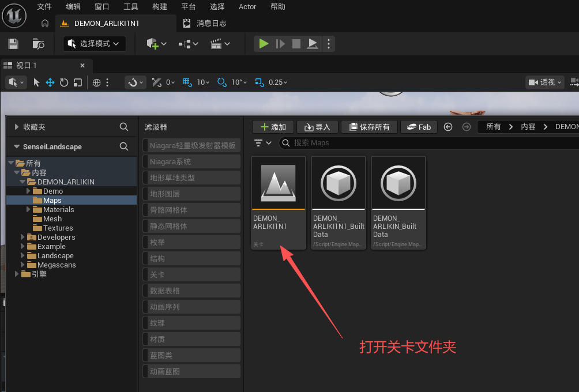Image resolution: width=579 pixels, height=392 pixels.
Task: Select the translate move gizmo tool
Action: coord(50,82)
